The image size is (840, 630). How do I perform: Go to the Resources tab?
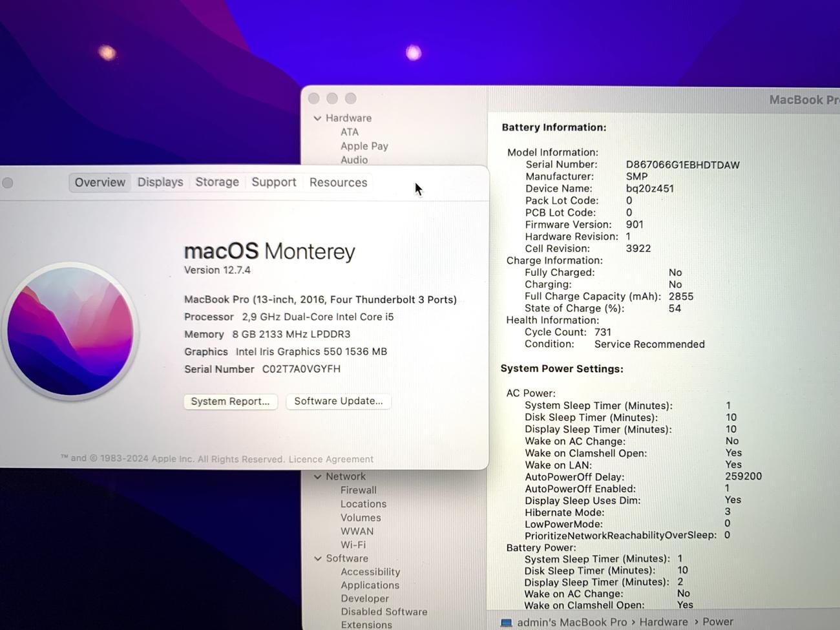(338, 182)
